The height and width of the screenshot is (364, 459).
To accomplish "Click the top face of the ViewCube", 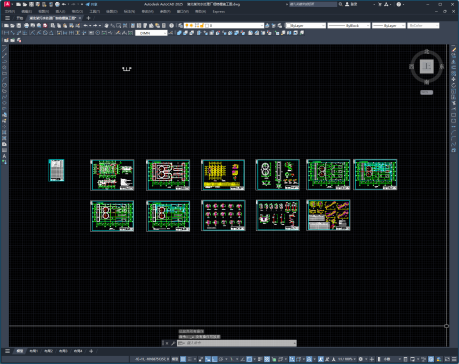I will pos(426,66).
